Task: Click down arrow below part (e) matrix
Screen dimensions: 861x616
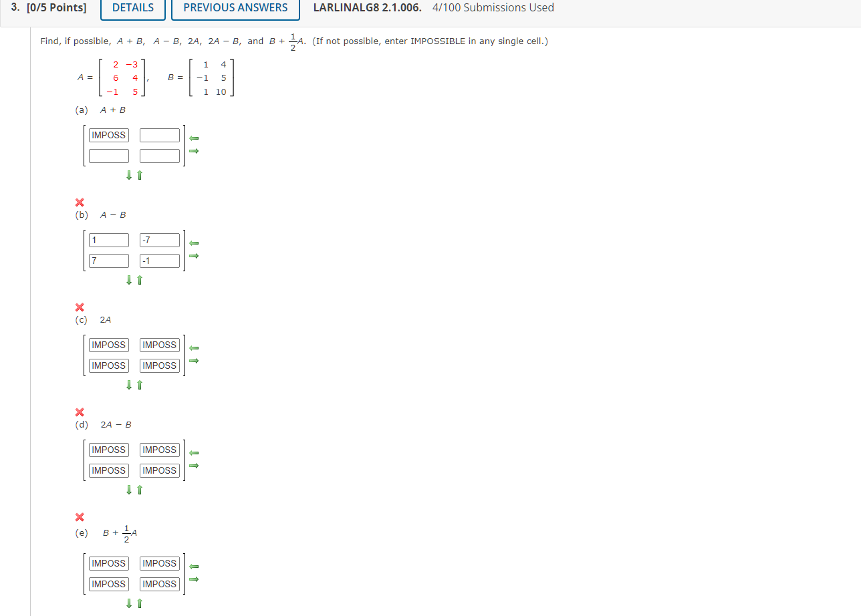Action: point(128,603)
